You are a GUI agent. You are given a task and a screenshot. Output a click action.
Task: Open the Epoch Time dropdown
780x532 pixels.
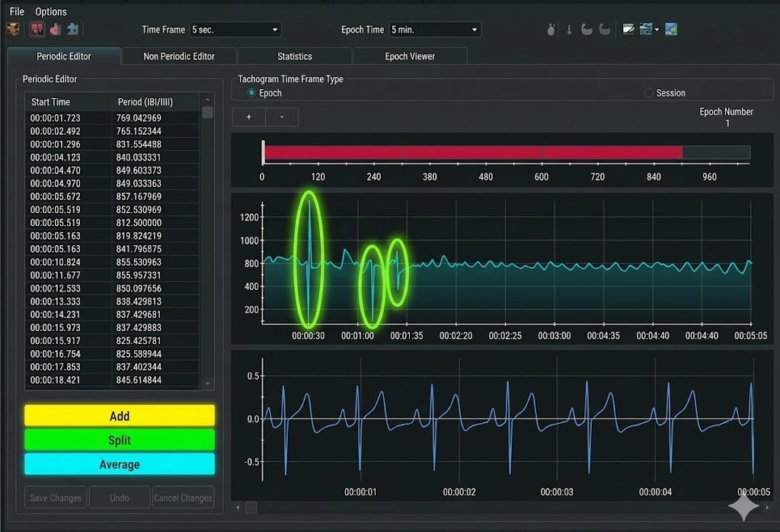click(x=435, y=30)
